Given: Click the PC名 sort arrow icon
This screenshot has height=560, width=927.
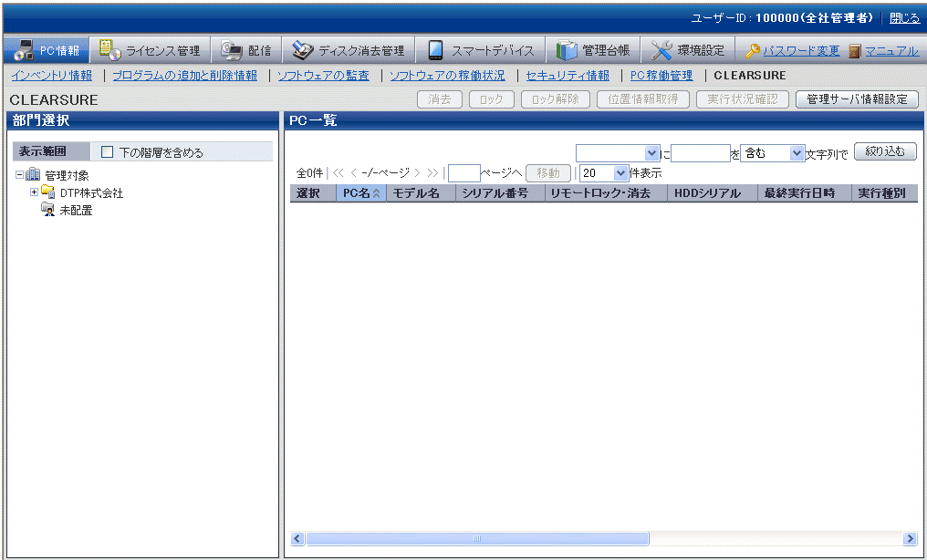Looking at the screenshot, I should (x=377, y=193).
